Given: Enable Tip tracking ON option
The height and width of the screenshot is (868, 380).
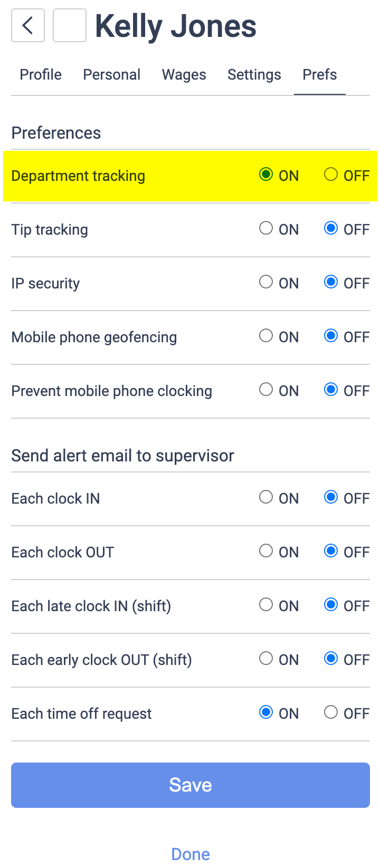Looking at the screenshot, I should (266, 228).
